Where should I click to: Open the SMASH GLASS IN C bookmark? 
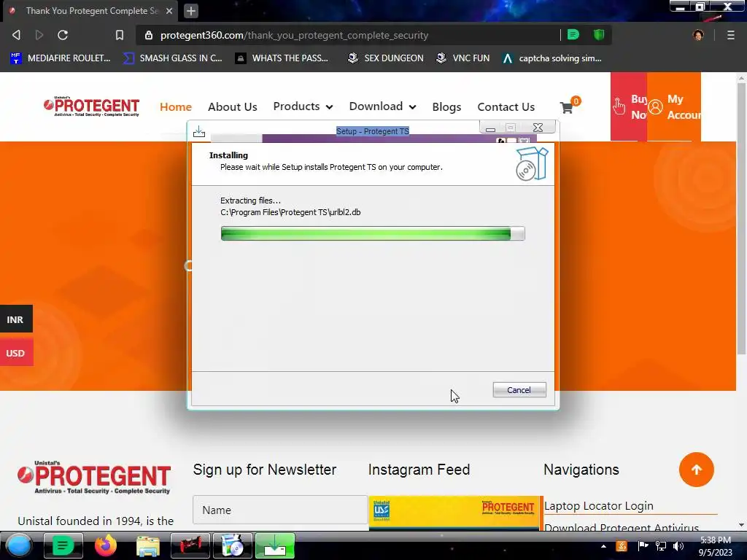click(x=172, y=58)
